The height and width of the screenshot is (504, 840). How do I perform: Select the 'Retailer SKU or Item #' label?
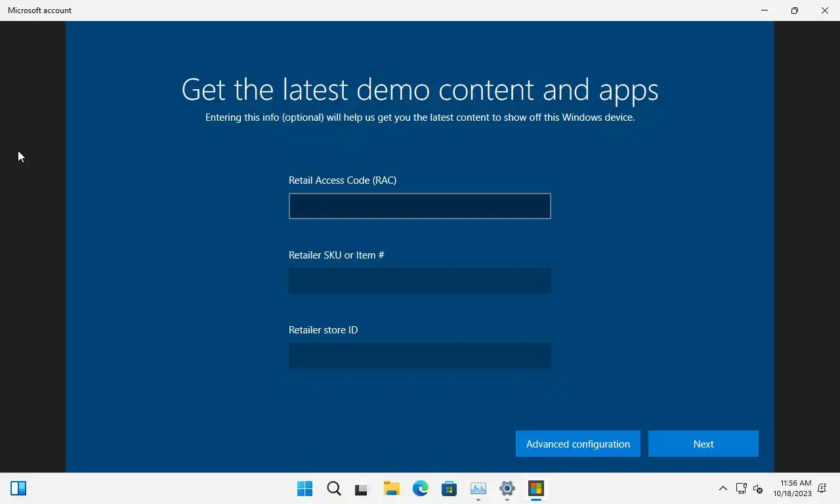(337, 255)
